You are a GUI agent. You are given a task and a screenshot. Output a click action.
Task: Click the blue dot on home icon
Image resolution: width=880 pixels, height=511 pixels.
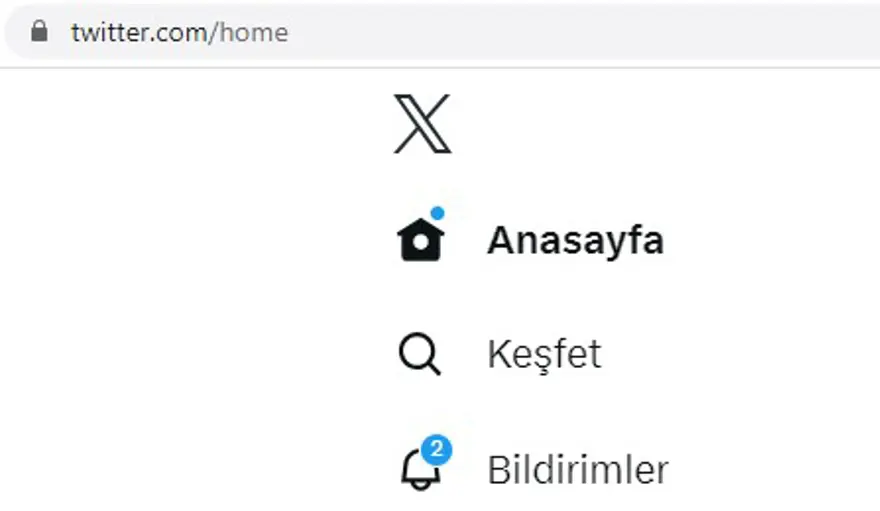tap(437, 213)
